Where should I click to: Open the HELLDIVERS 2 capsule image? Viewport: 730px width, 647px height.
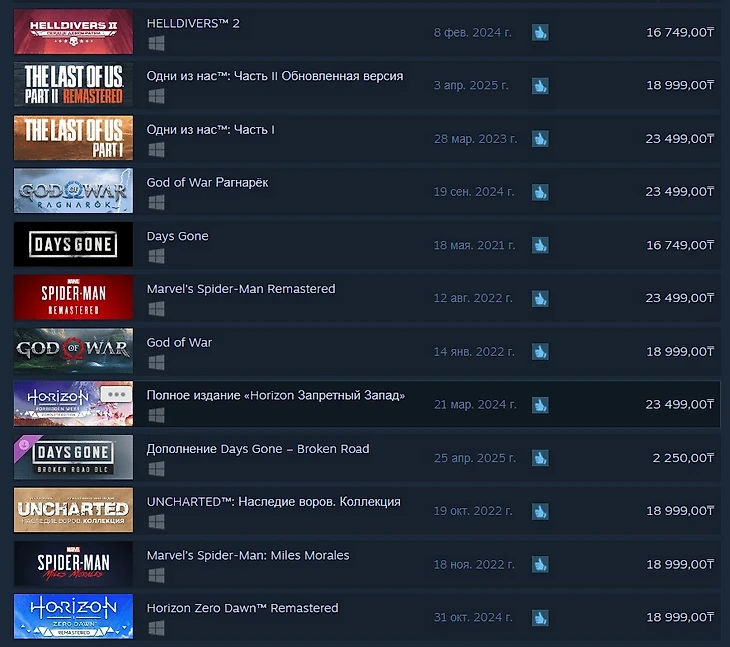pyautogui.click(x=73, y=32)
